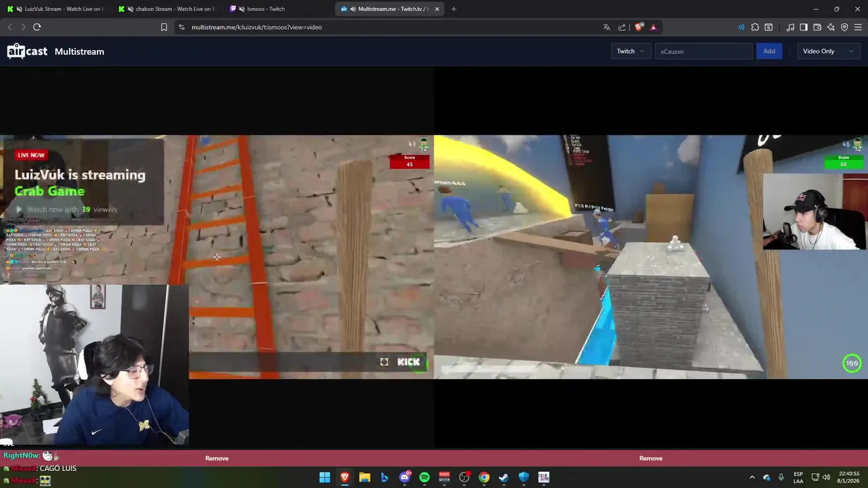Open clock showing 22:40:55
The width and height of the screenshot is (868, 488).
click(848, 477)
